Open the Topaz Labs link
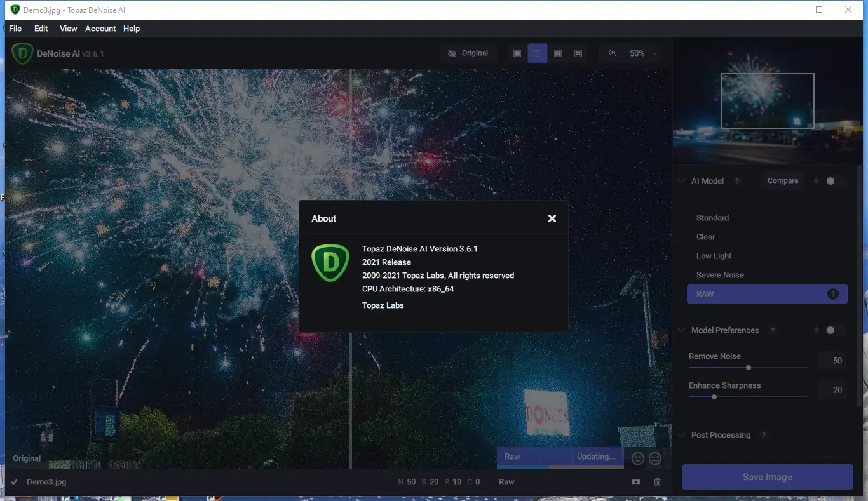Screen dimensions: 868x501 click(383, 305)
